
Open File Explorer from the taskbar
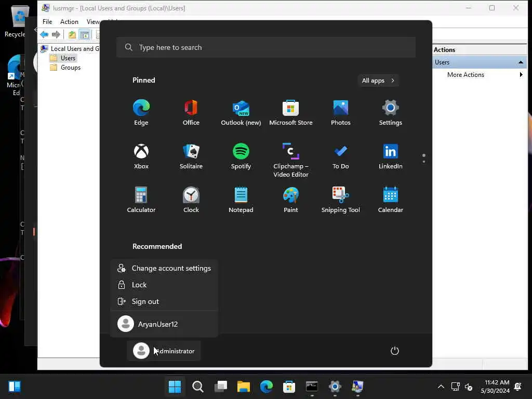(x=243, y=387)
